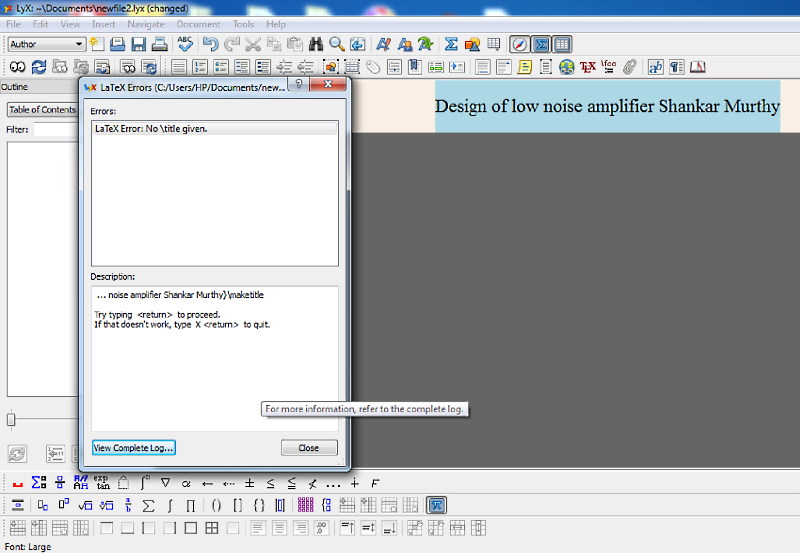Insert an itemized bullet list
This screenshot has height=553, width=800.
point(221,67)
